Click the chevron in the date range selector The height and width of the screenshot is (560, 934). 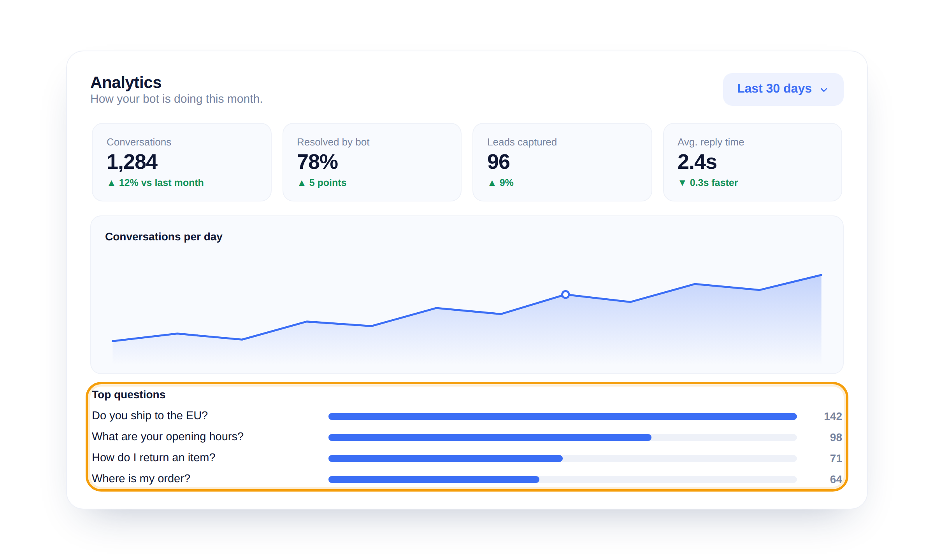pyautogui.click(x=824, y=90)
